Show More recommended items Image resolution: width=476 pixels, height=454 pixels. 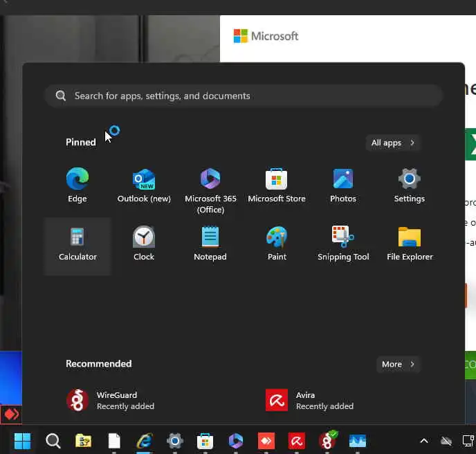(399, 364)
